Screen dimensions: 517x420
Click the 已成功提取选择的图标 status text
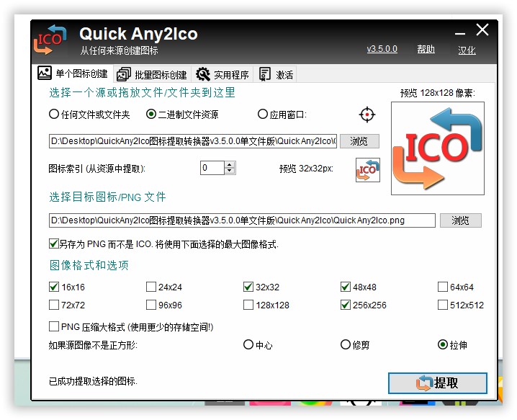(93, 381)
